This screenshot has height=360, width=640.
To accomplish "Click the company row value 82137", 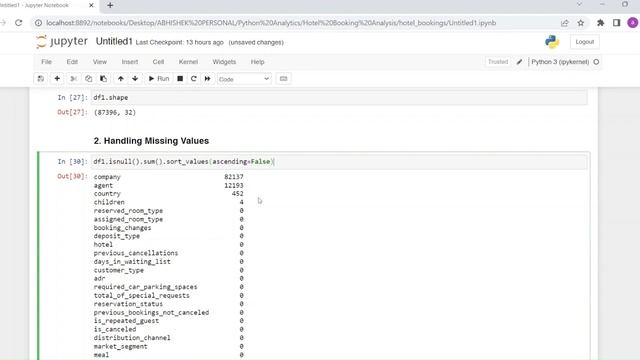I will click(x=233, y=177).
